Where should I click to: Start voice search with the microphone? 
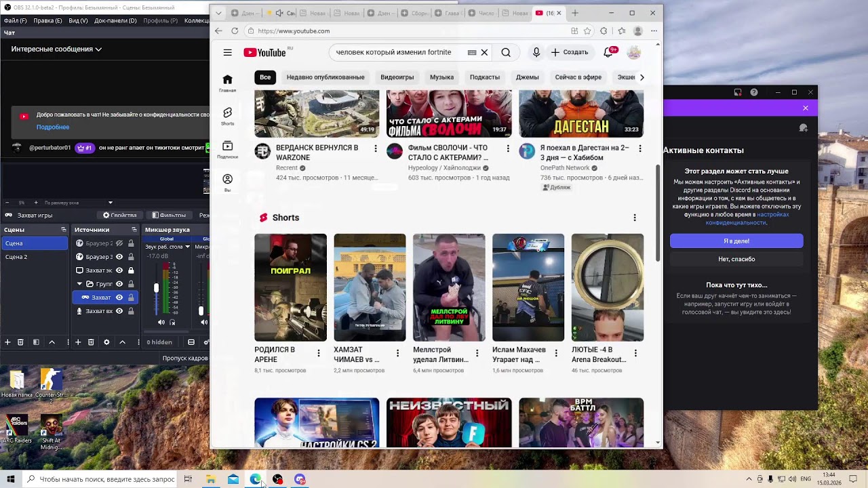click(536, 52)
